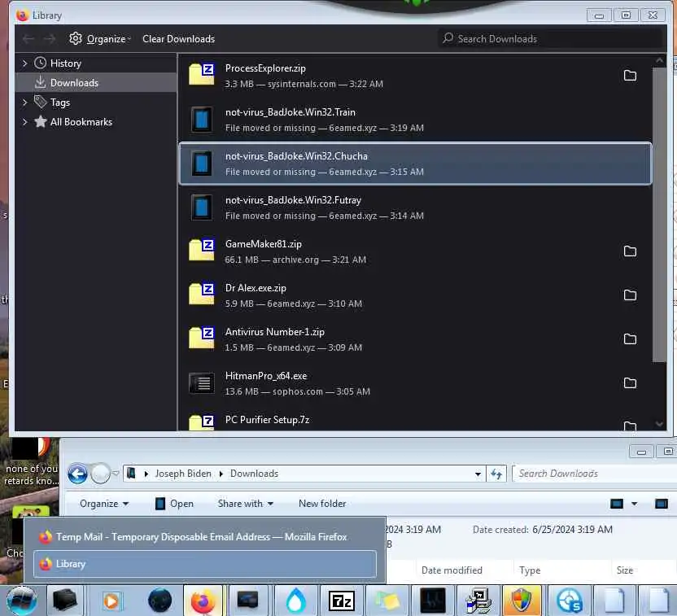This screenshot has width=677, height=616.
Task: Open the Explorer address bar history dropdown
Action: coord(478,474)
